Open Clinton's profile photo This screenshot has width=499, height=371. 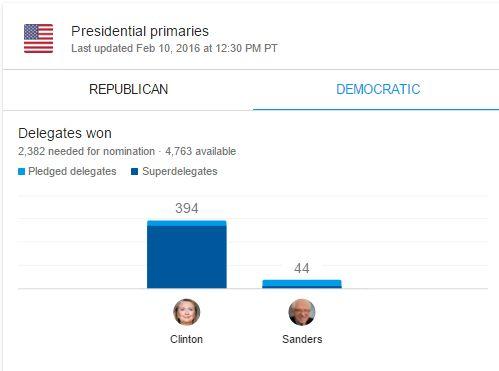tap(187, 312)
